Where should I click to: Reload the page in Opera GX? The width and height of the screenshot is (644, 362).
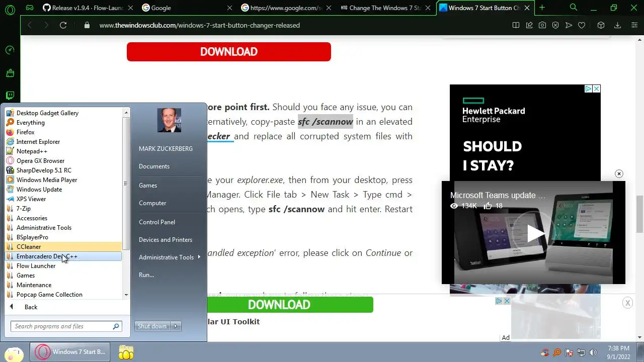tap(63, 25)
